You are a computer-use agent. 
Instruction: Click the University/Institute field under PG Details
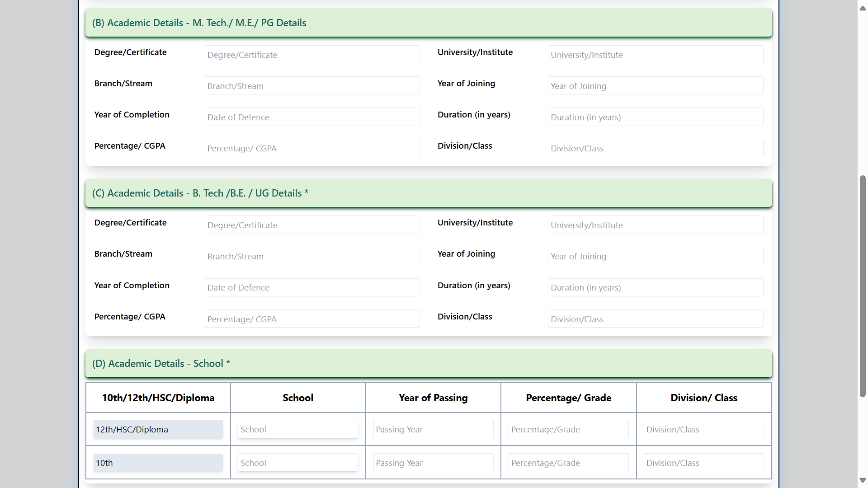click(x=655, y=54)
